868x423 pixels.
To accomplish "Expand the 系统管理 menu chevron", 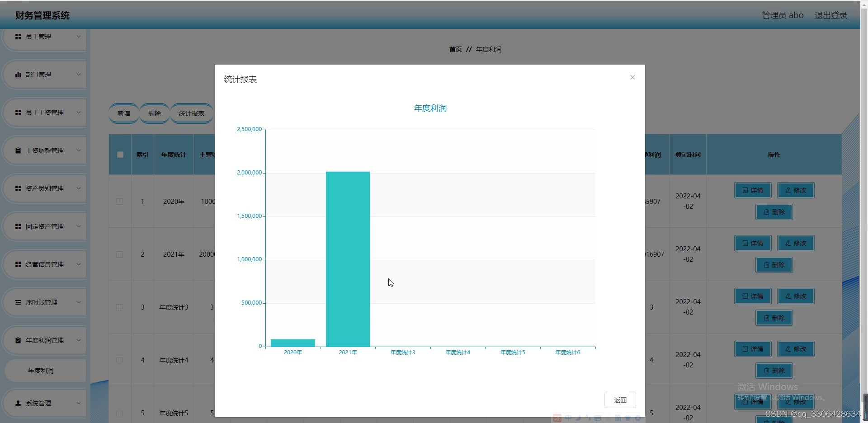I will point(79,403).
